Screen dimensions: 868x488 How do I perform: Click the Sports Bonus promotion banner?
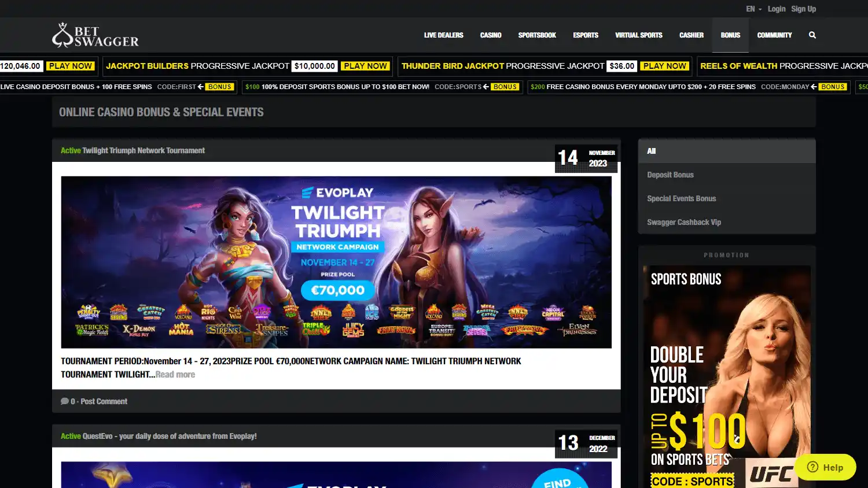pyautogui.click(x=727, y=376)
